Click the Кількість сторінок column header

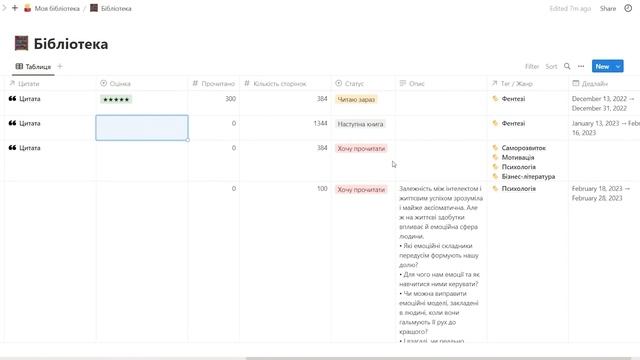point(275,83)
